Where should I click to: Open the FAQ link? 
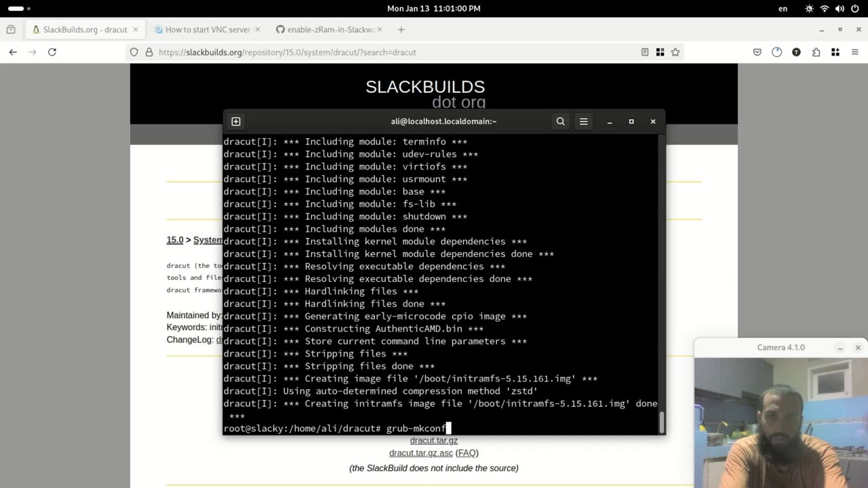[x=467, y=453]
